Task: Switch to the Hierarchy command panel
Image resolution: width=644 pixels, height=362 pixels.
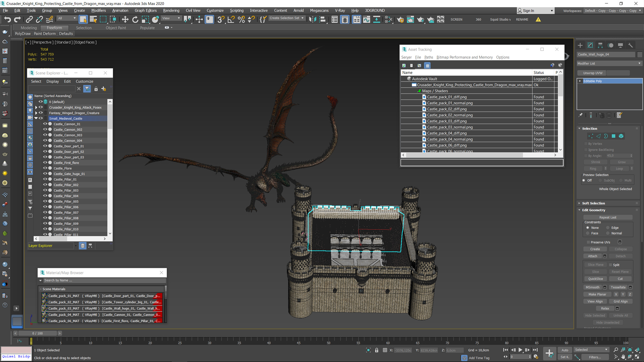Action: pyautogui.click(x=600, y=45)
